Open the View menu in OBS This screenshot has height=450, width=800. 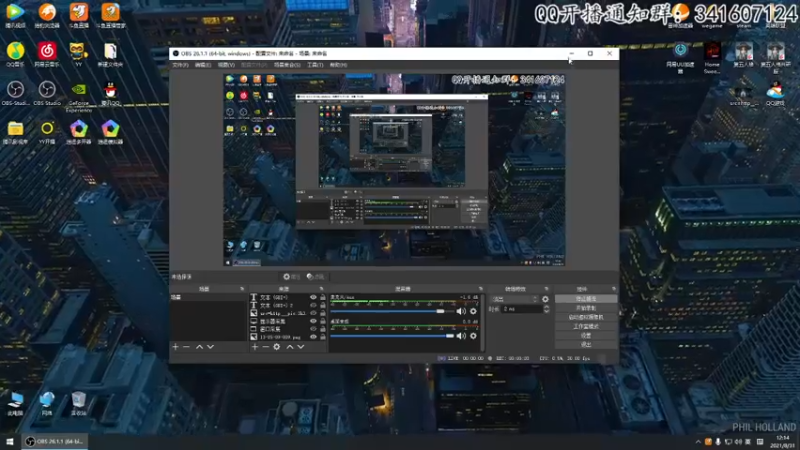coord(226,65)
